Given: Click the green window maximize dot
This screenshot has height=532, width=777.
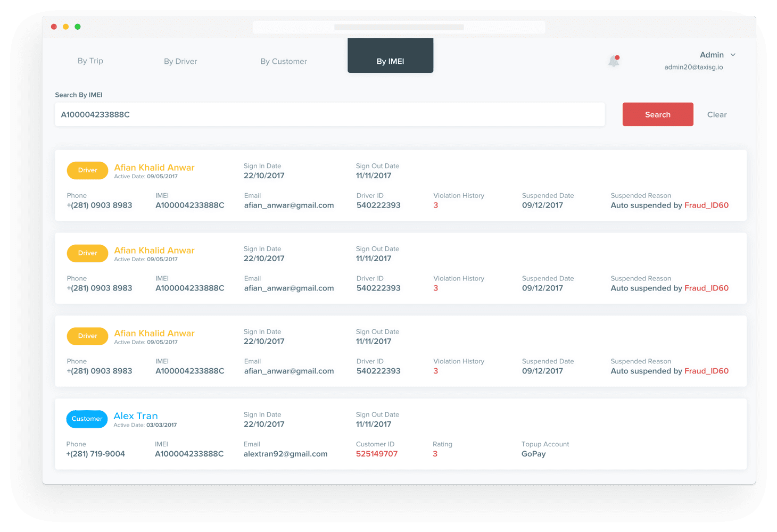Looking at the screenshot, I should pos(78,27).
